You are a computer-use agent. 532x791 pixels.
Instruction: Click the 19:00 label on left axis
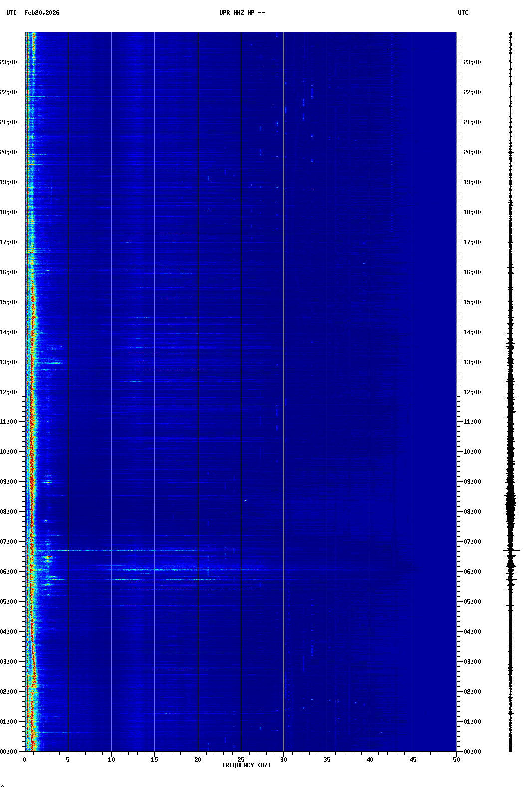pyautogui.click(x=9, y=182)
